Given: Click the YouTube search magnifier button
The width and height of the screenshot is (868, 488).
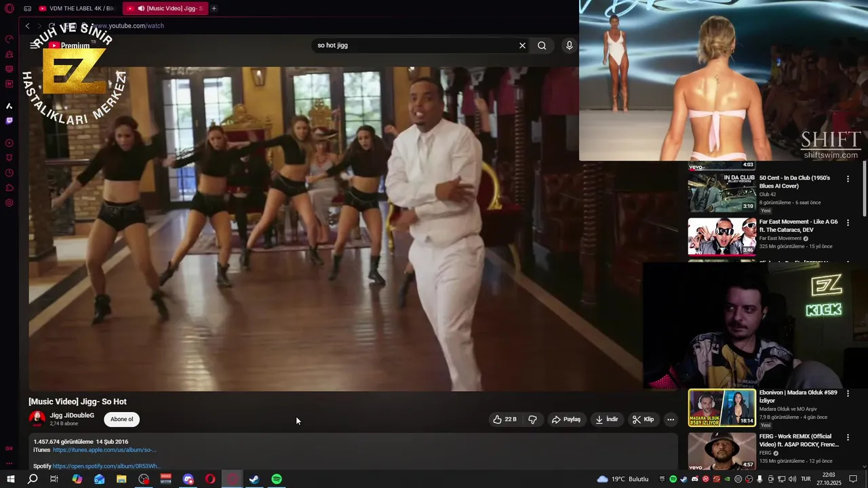Looking at the screenshot, I should coord(542,45).
